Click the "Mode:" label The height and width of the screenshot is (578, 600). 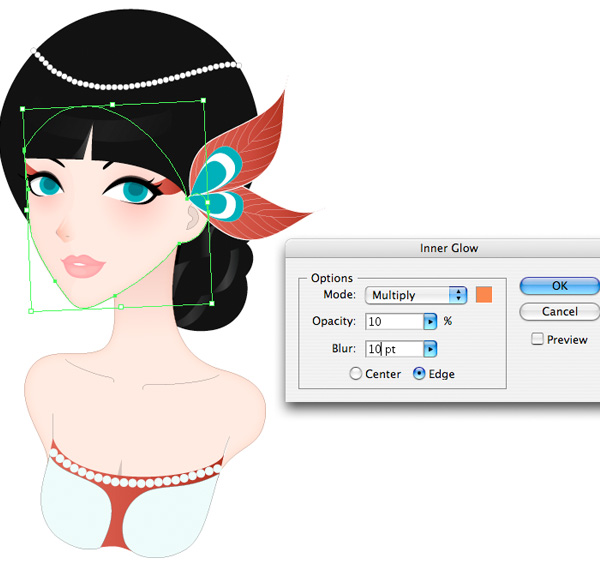339,294
